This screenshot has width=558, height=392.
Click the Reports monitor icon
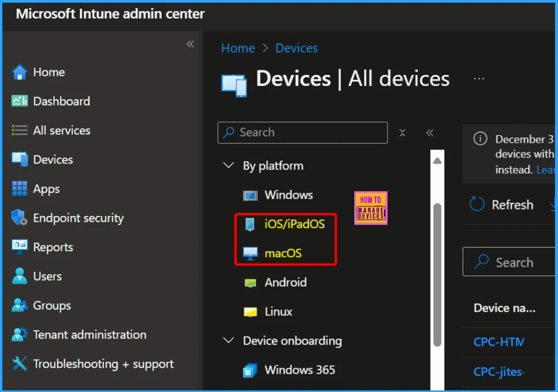(x=20, y=247)
